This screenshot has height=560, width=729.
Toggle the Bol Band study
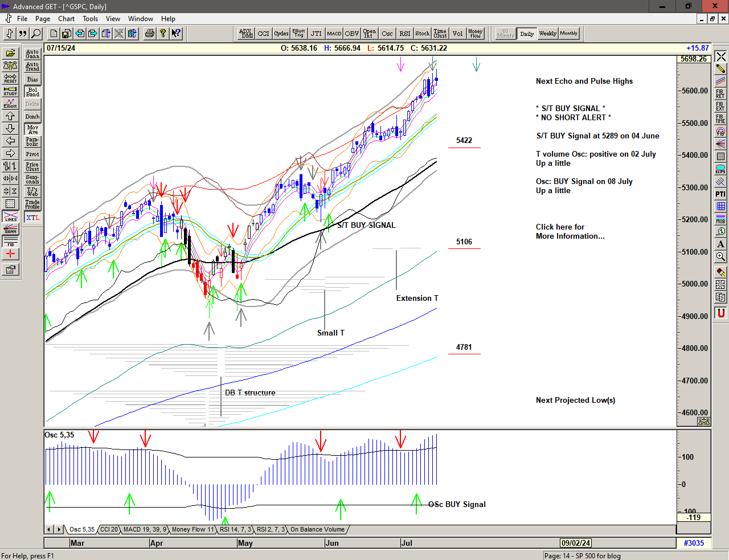(x=32, y=92)
